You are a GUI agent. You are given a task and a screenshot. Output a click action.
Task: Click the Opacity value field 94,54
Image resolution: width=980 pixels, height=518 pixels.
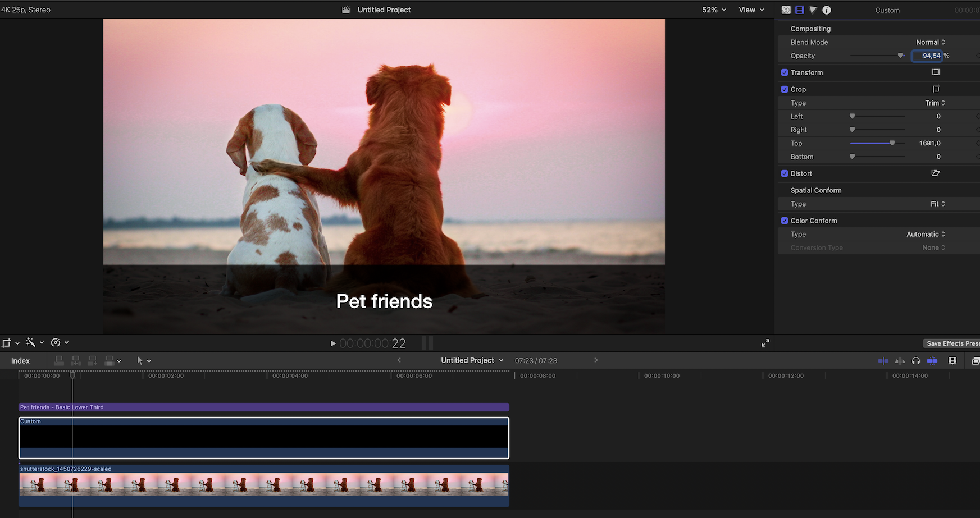point(927,56)
